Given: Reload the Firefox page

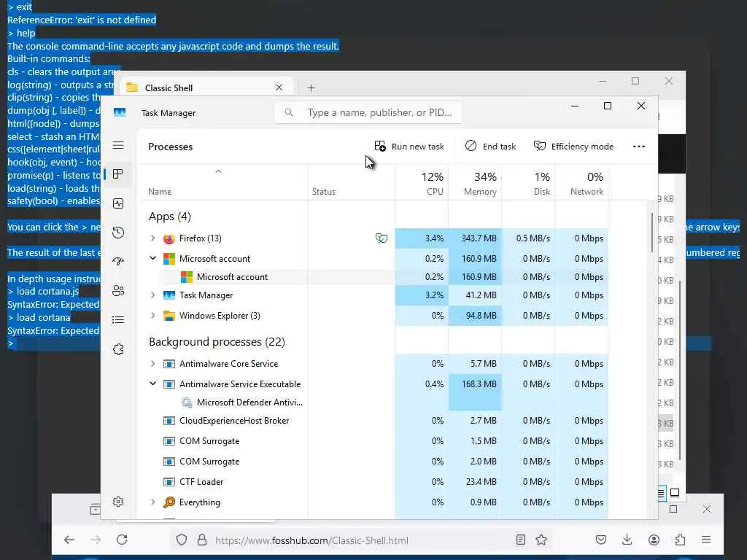Looking at the screenshot, I should 122,540.
